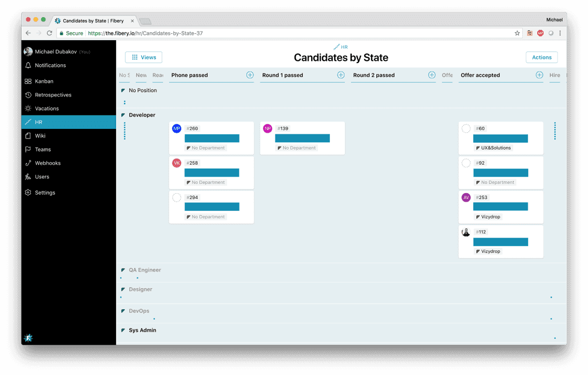
Task: Select the Teams flag icon
Action: [x=28, y=149]
